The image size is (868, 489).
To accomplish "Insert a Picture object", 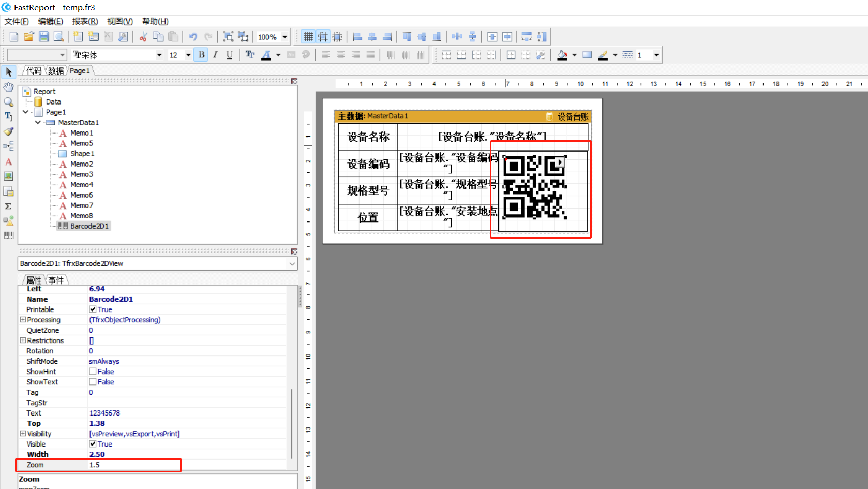I will point(9,176).
